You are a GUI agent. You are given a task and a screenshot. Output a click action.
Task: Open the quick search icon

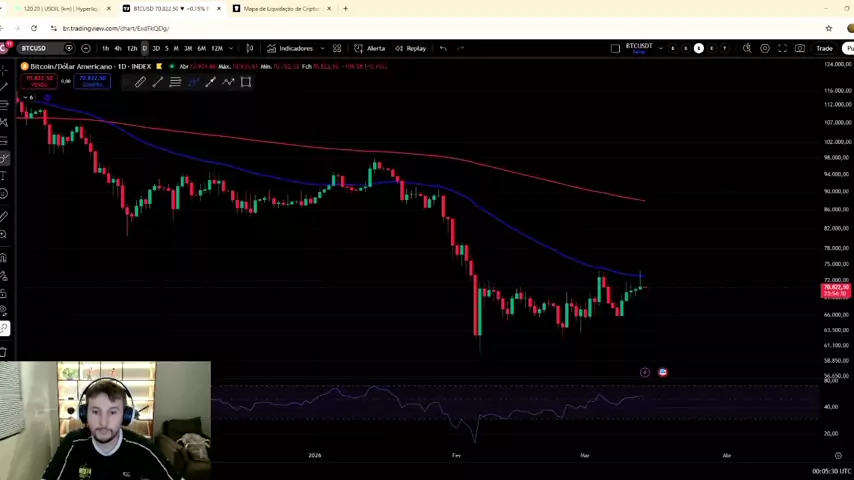747,48
